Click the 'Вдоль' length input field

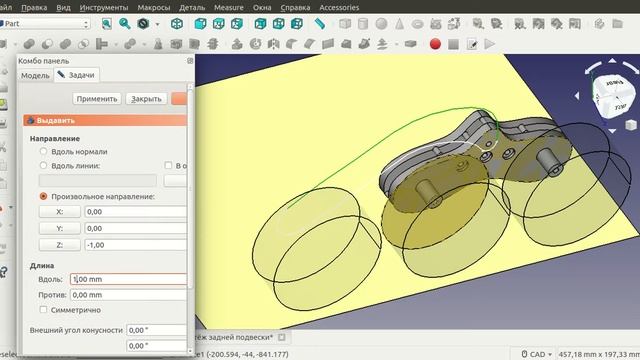tap(129, 279)
